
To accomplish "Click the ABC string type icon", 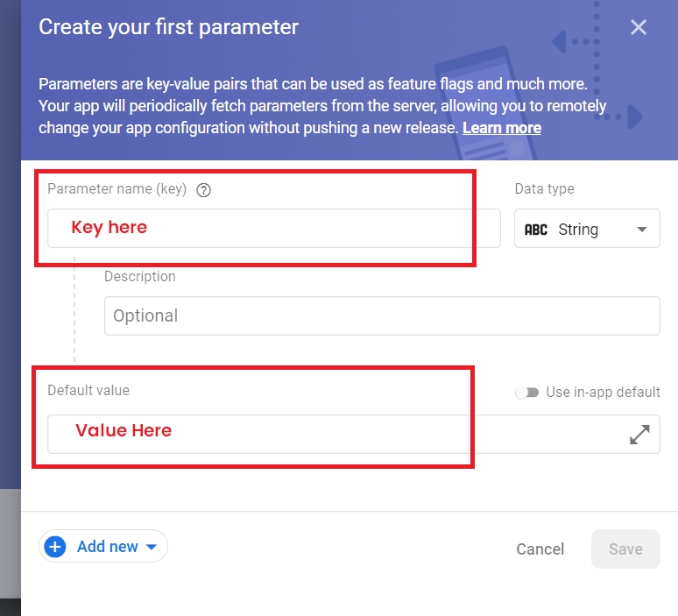I will (535, 230).
